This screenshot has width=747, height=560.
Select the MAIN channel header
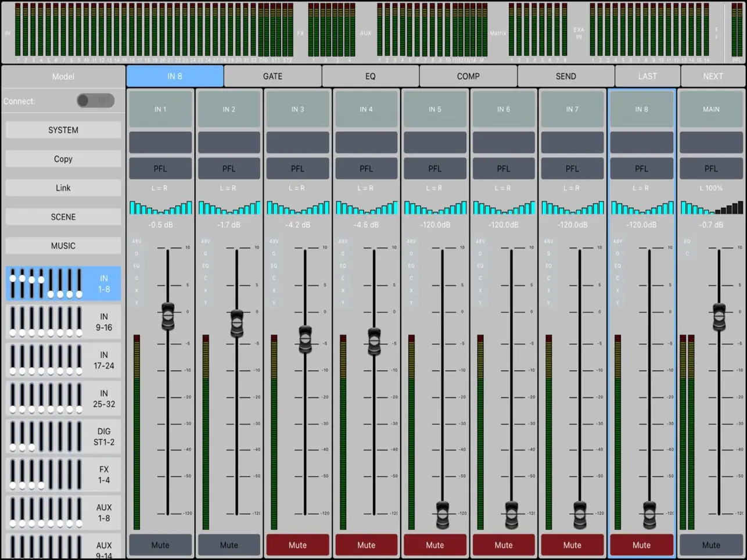[x=711, y=109]
